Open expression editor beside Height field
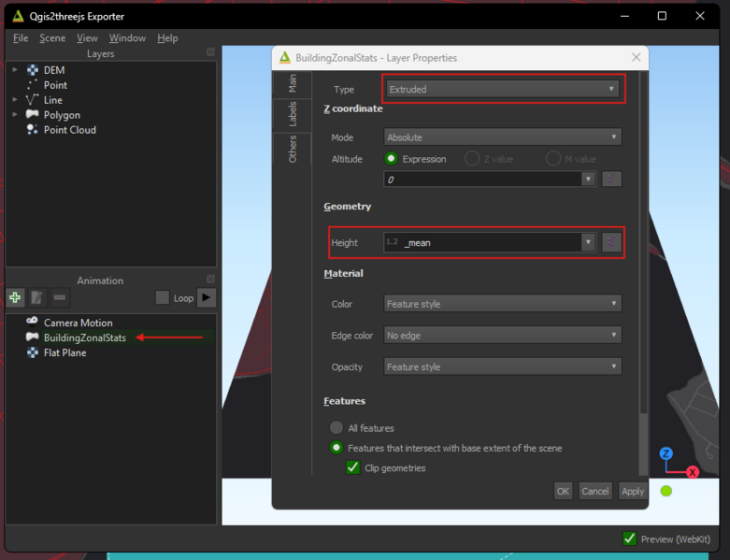 click(611, 242)
